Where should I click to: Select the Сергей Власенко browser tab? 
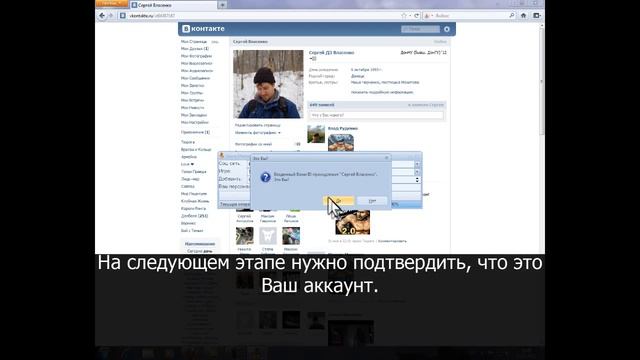pos(173,5)
